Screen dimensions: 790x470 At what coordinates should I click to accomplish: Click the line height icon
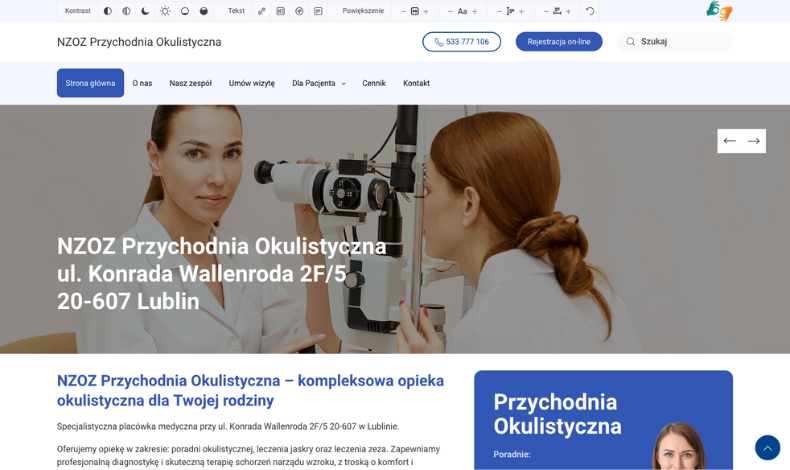(510, 11)
